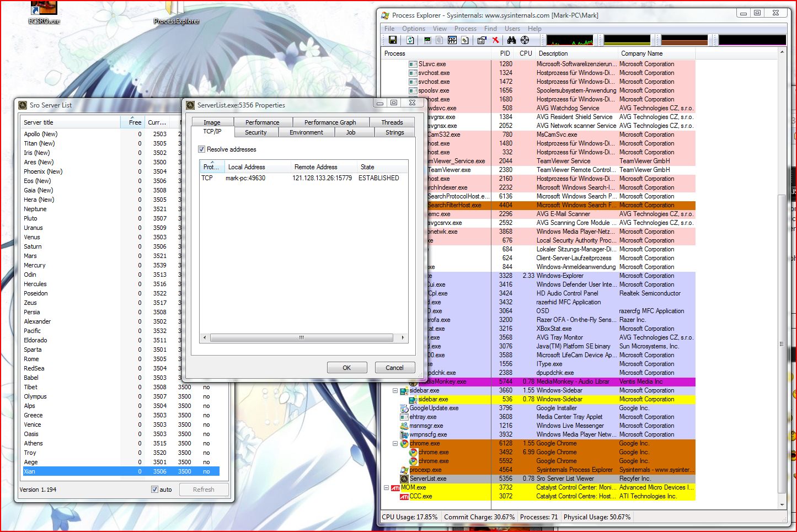Click the Show Process Tree toolbar icon
The height and width of the screenshot is (532, 797).
click(x=440, y=40)
